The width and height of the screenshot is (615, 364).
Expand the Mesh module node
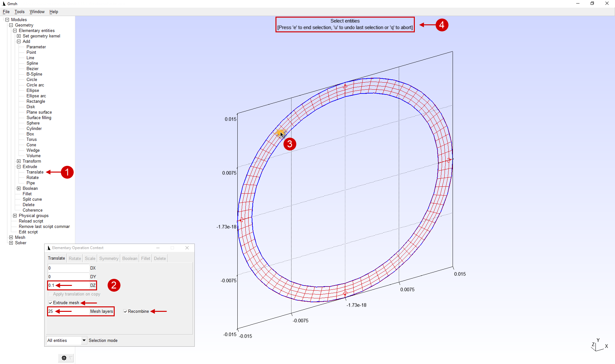click(x=11, y=237)
